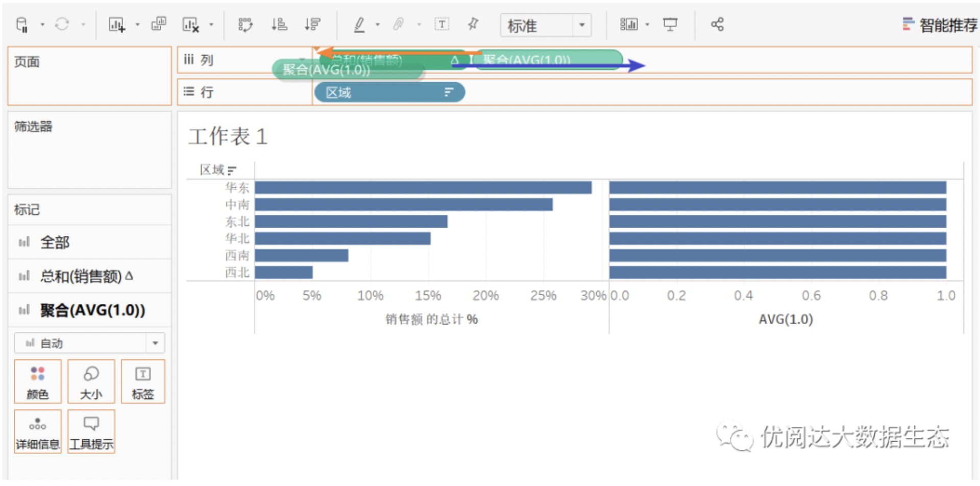The width and height of the screenshot is (980, 486).
Task: Select the 全部 marks tab
Action: point(55,242)
